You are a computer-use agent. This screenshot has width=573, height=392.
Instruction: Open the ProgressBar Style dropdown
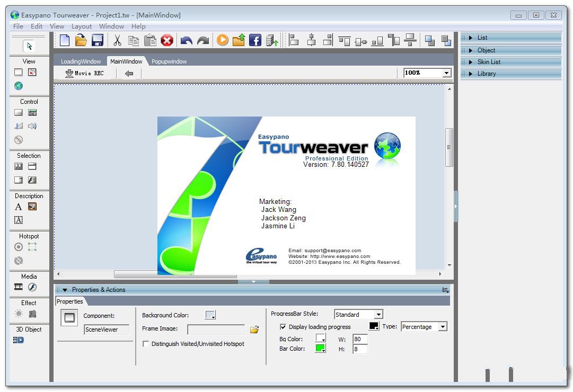tap(378, 314)
